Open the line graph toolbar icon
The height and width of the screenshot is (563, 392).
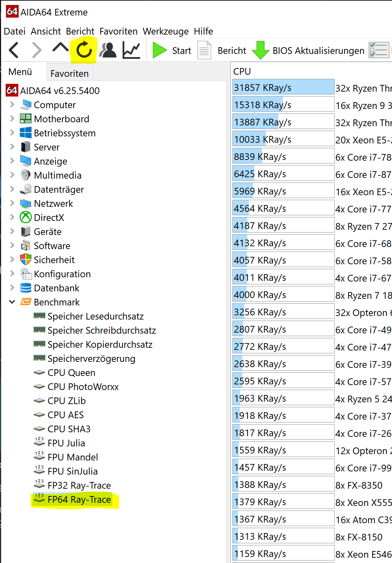click(131, 50)
